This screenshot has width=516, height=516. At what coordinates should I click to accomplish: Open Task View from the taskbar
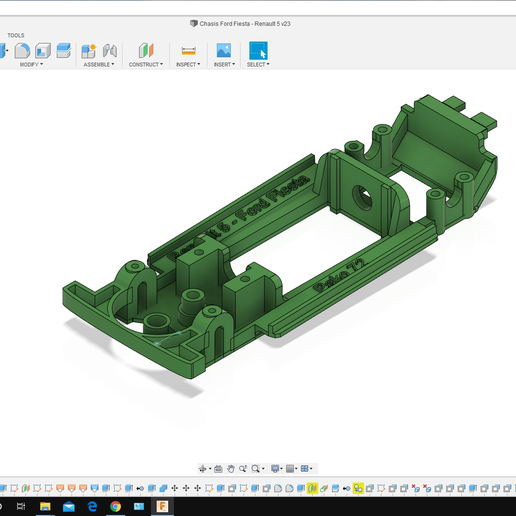tap(21, 507)
